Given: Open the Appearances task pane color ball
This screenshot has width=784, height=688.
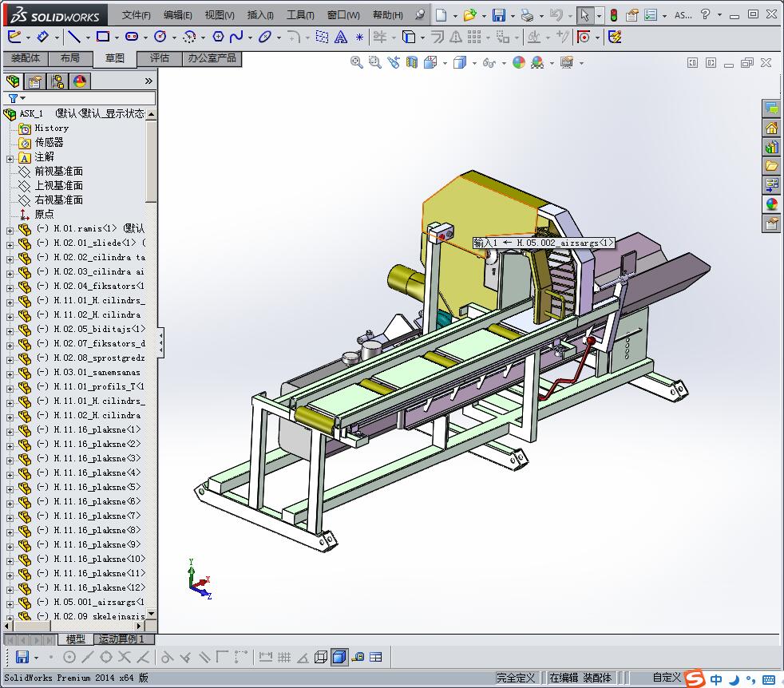Looking at the screenshot, I should [x=771, y=204].
